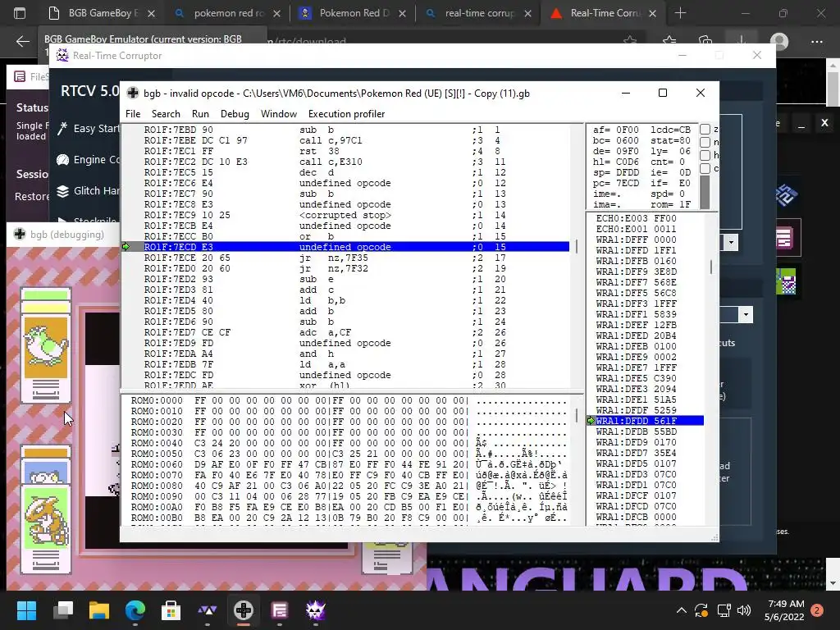Open the Execution profiler menu
Screen dimensions: 840x630
(x=346, y=113)
